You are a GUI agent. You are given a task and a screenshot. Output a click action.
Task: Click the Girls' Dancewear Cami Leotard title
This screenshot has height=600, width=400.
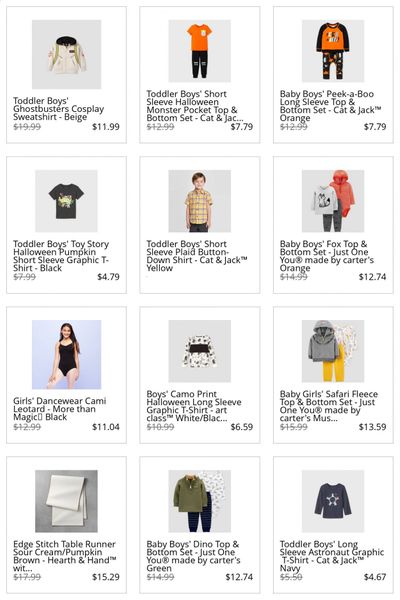point(60,409)
